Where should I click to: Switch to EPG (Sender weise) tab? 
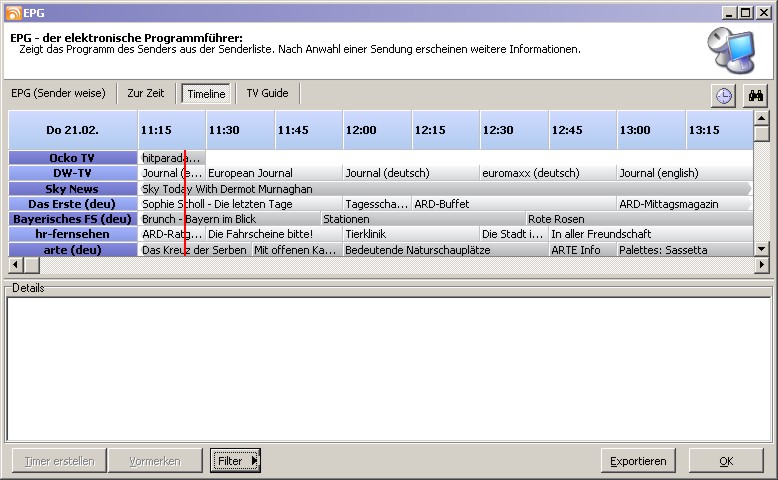pos(59,93)
